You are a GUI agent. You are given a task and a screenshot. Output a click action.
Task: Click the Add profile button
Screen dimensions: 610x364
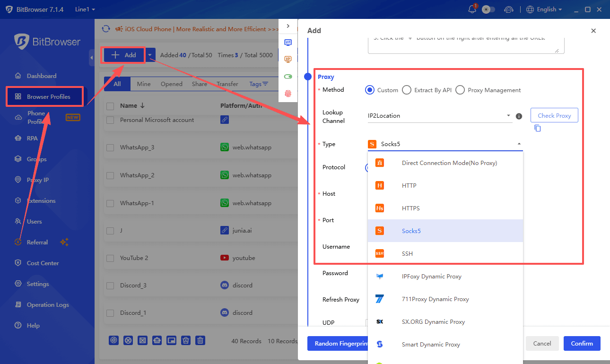(124, 55)
